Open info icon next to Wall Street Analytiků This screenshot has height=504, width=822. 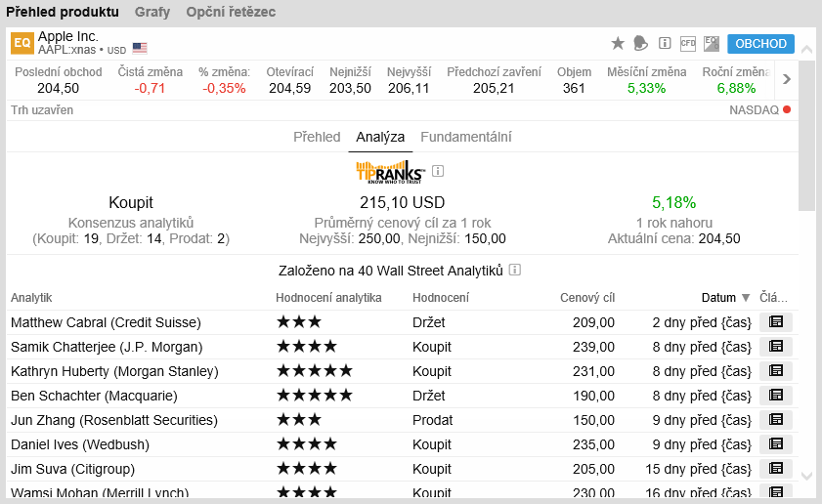click(x=515, y=270)
